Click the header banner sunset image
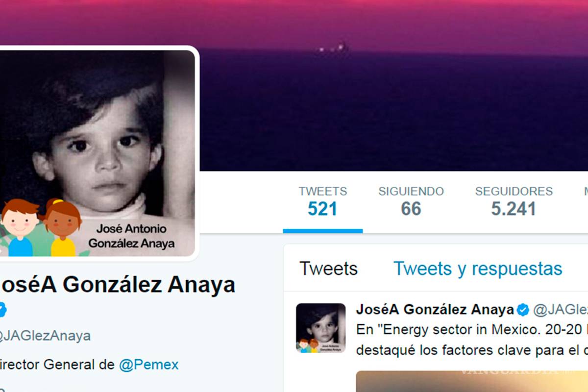 [392, 86]
